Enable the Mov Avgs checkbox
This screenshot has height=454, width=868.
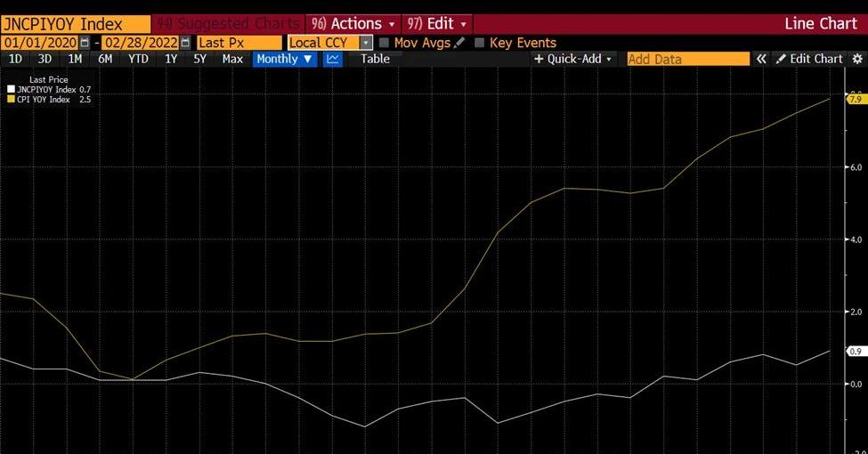click(x=384, y=43)
